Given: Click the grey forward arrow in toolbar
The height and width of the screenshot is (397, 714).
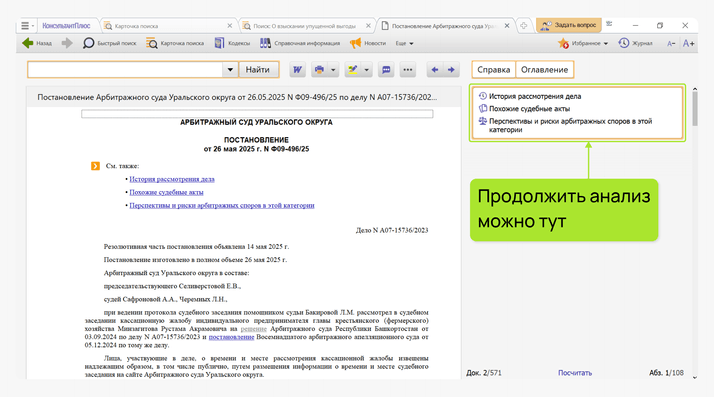Looking at the screenshot, I should 67,43.
